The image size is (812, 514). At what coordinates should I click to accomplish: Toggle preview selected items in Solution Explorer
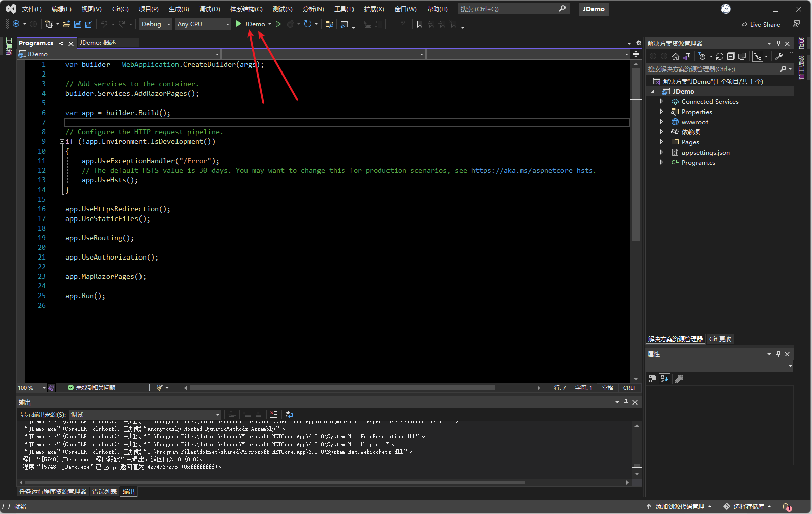point(758,56)
